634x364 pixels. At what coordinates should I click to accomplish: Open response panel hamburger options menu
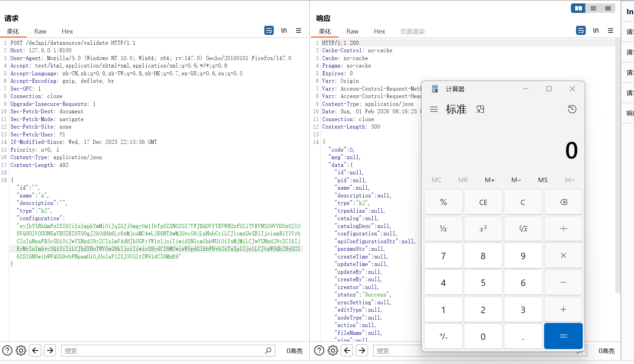coord(610,31)
